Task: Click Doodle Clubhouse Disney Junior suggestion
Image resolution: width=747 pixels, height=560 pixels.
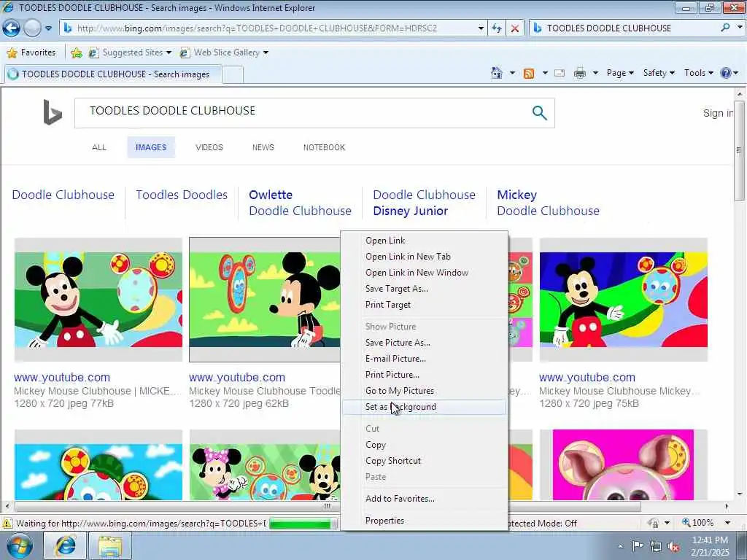Action: coord(424,203)
